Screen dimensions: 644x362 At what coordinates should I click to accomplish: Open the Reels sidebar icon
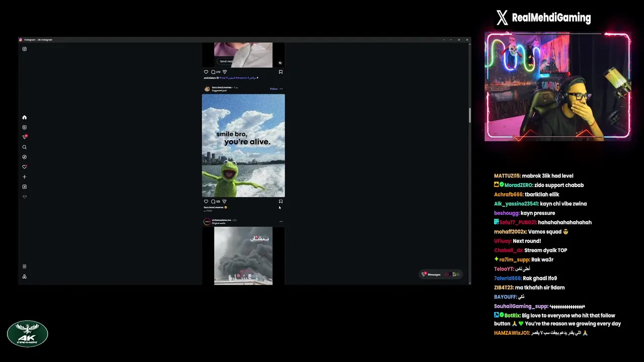click(24, 127)
